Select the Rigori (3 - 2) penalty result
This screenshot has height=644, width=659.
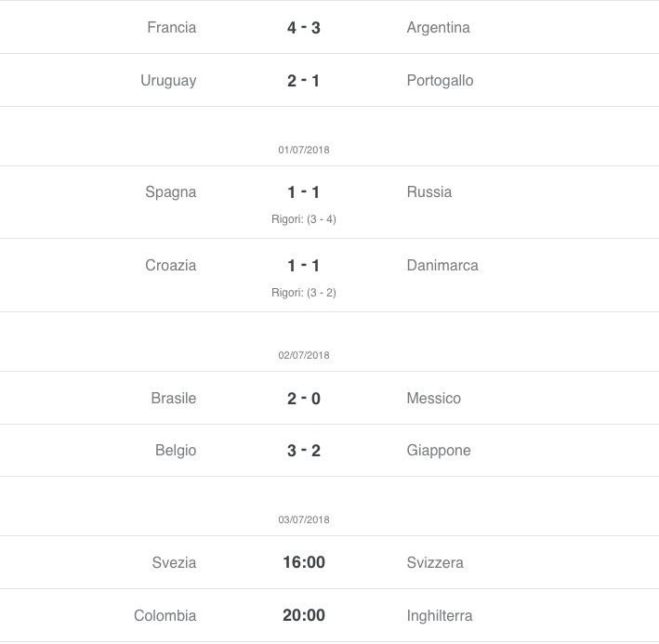point(303,293)
